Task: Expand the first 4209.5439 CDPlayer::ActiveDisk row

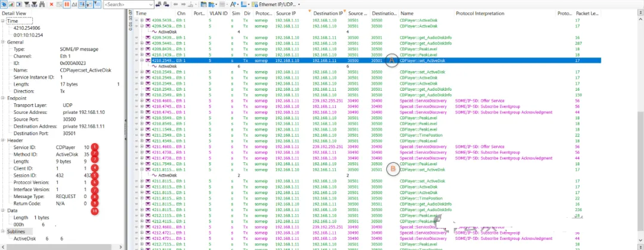Action: point(142,20)
